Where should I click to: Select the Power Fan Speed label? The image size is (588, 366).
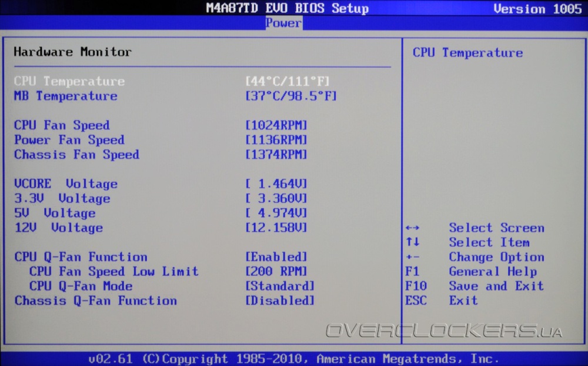click(x=69, y=139)
